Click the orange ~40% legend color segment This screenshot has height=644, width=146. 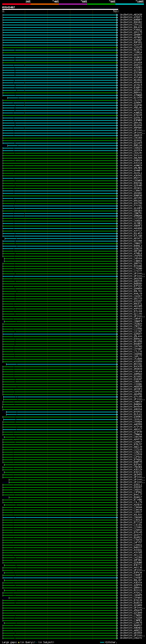coord(45,4)
